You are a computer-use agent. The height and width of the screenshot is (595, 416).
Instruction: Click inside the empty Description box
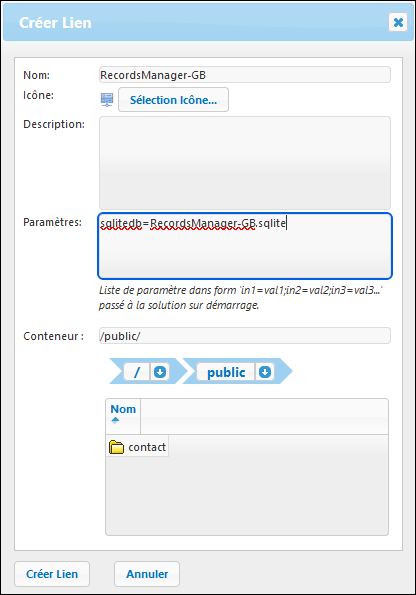click(x=245, y=163)
